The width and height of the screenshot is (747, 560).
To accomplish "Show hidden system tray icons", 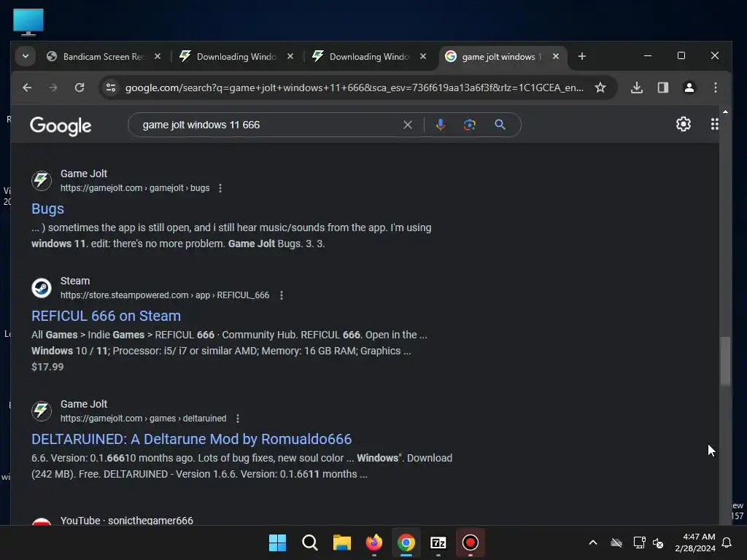I will coord(592,542).
